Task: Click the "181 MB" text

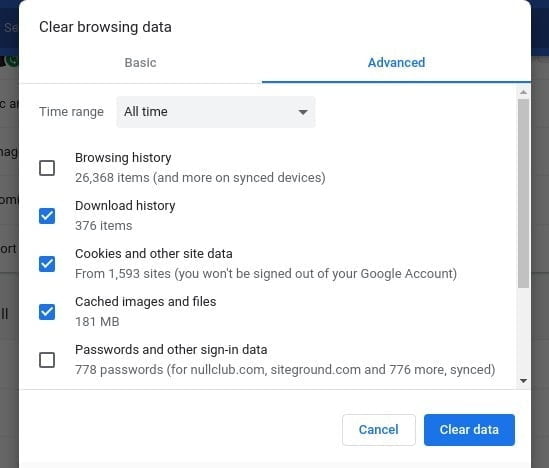Action: [x=97, y=322]
